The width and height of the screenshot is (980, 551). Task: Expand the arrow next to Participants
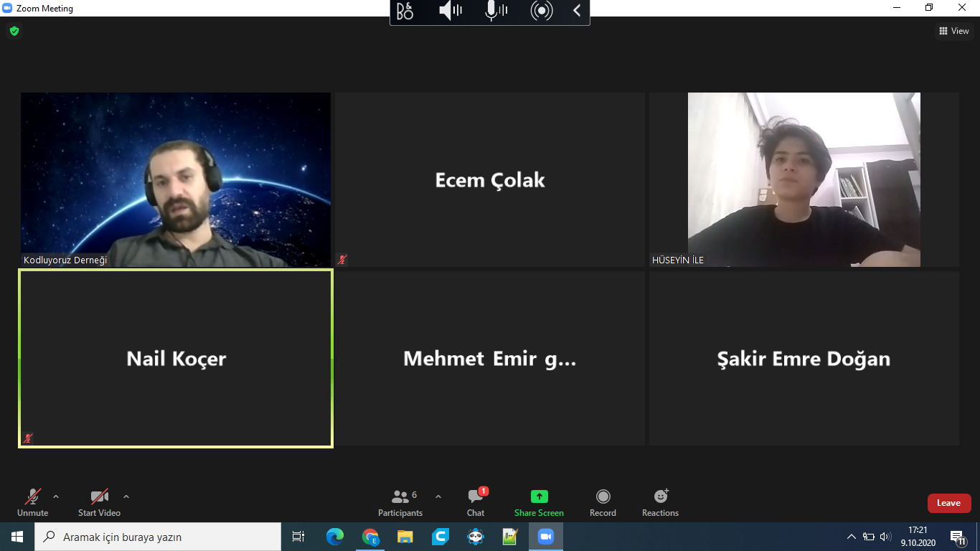(x=438, y=496)
